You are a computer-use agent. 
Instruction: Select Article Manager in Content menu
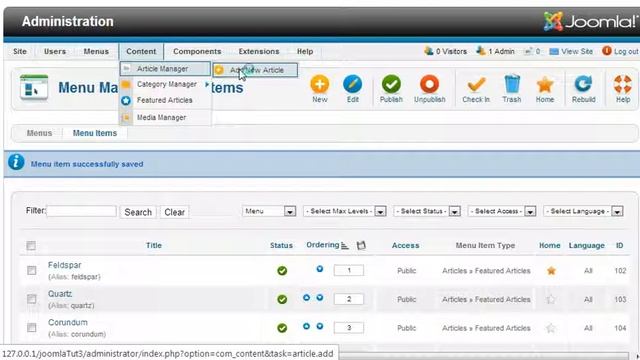165,69
